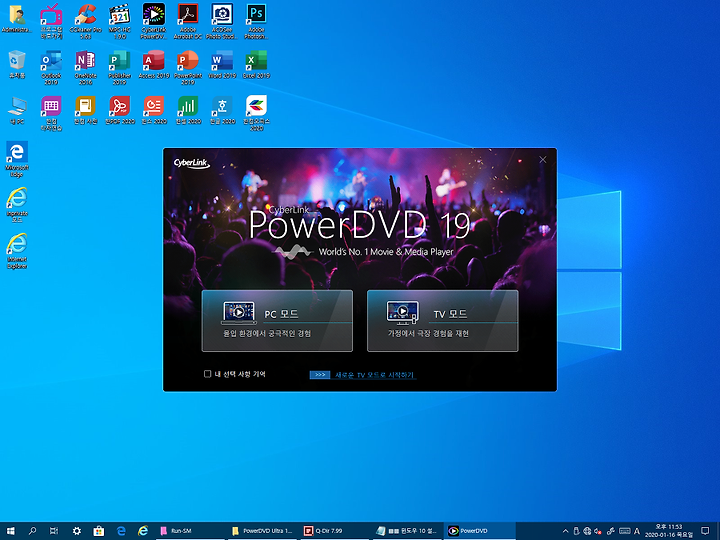Launch Microsoft Edge desktop shortcut
This screenshot has height=540, width=720.
[x=17, y=159]
